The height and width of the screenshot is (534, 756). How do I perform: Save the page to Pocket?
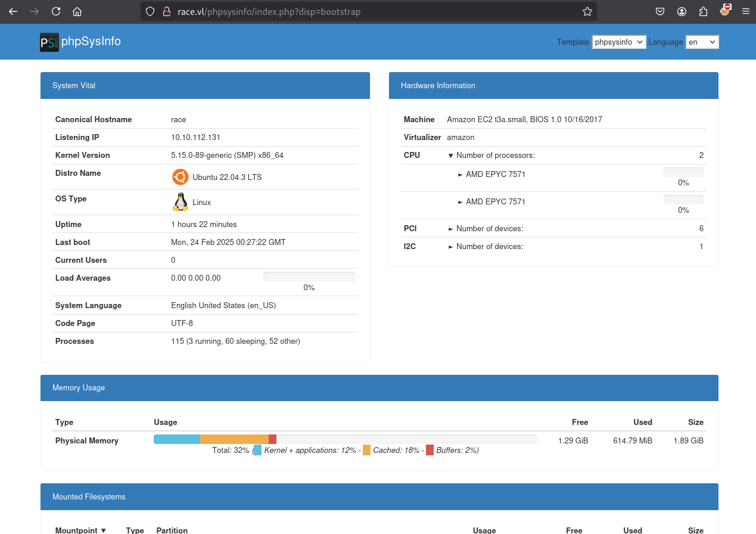click(x=660, y=11)
